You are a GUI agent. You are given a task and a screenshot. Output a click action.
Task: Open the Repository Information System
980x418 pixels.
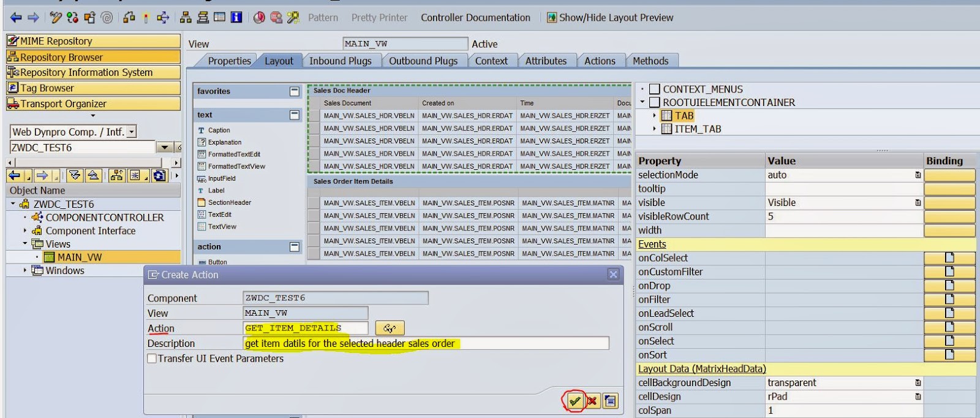pos(86,72)
